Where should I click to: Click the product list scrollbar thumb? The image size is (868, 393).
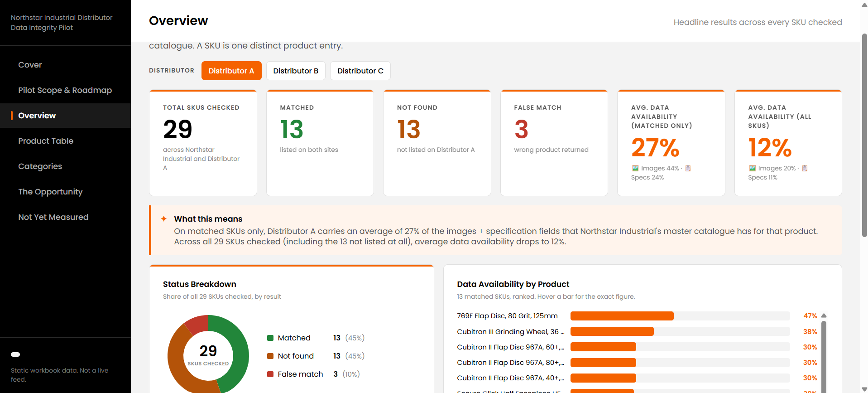click(824, 356)
